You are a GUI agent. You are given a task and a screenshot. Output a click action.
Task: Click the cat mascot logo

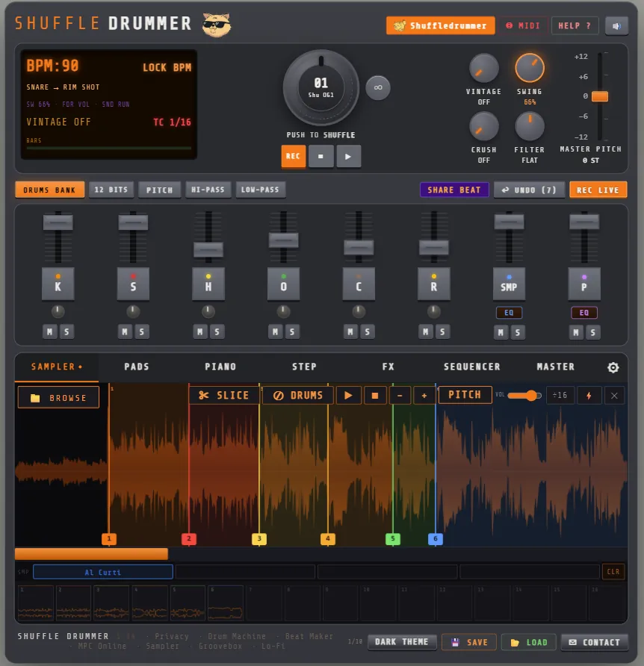click(x=217, y=25)
